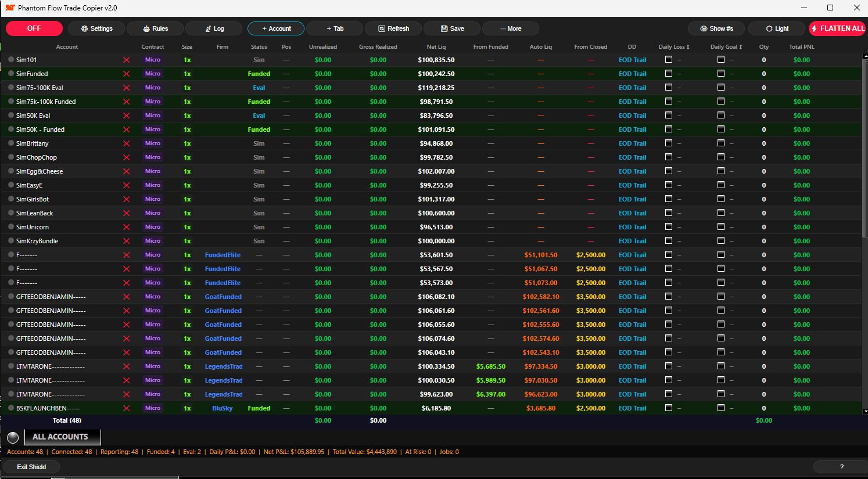Click the red X for SimChopChop

(126, 157)
